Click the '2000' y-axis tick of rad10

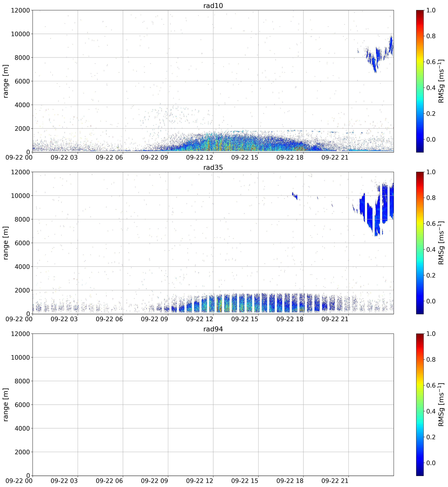coord(22,129)
